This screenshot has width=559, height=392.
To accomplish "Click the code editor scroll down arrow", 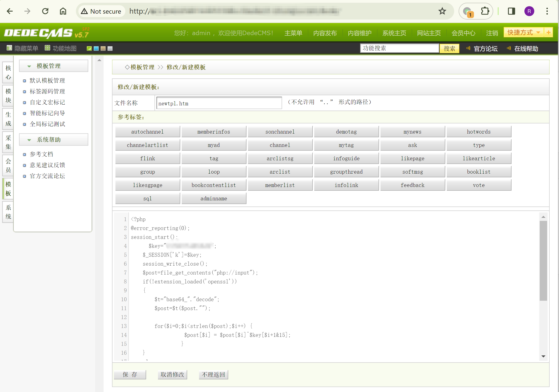I will 543,356.
